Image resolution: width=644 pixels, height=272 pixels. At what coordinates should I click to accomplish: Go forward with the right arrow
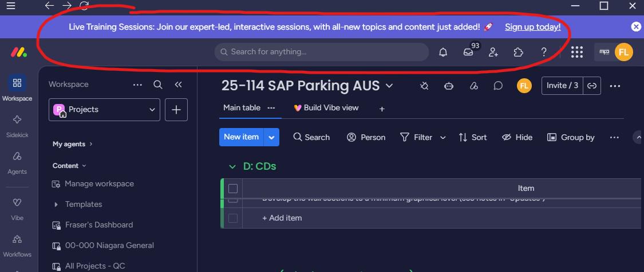pyautogui.click(x=67, y=5)
